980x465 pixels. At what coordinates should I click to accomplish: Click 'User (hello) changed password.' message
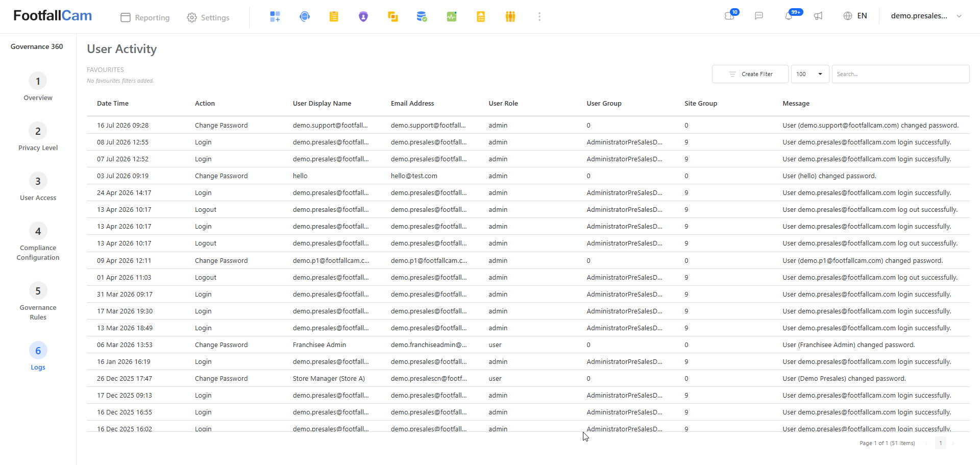829,176
